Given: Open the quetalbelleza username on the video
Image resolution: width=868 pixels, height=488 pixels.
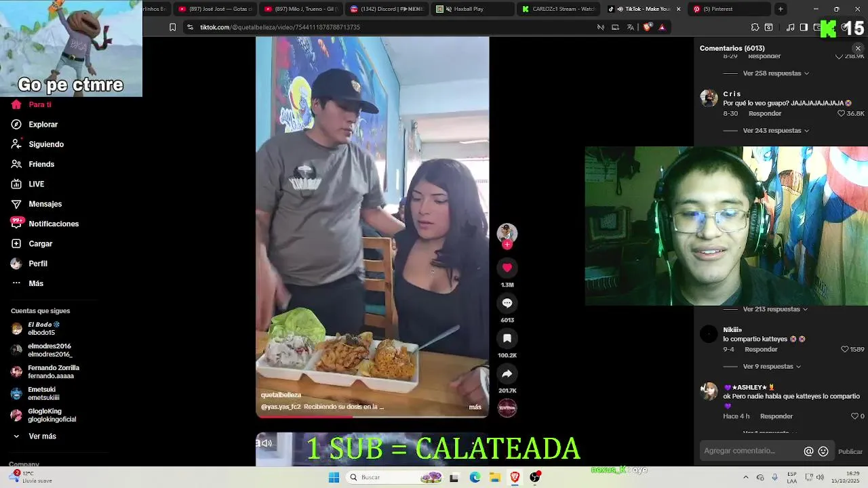Looking at the screenshot, I should point(281,395).
